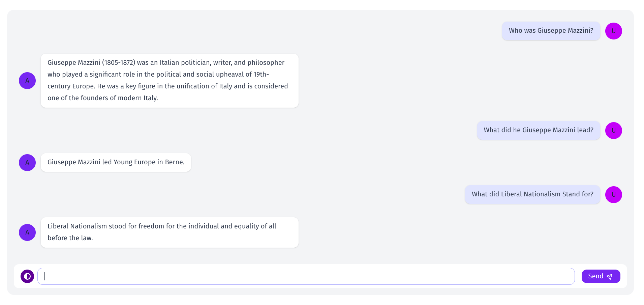Viewport: 644px width, 305px height.
Task: Click the dates "(1805-1872)" in the biography
Action: coord(119,63)
